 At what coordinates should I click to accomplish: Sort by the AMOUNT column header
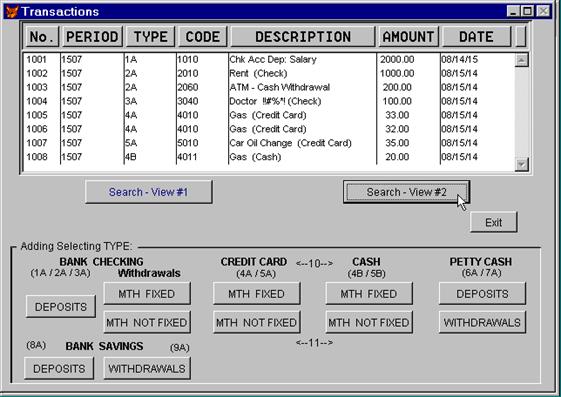[x=408, y=36]
